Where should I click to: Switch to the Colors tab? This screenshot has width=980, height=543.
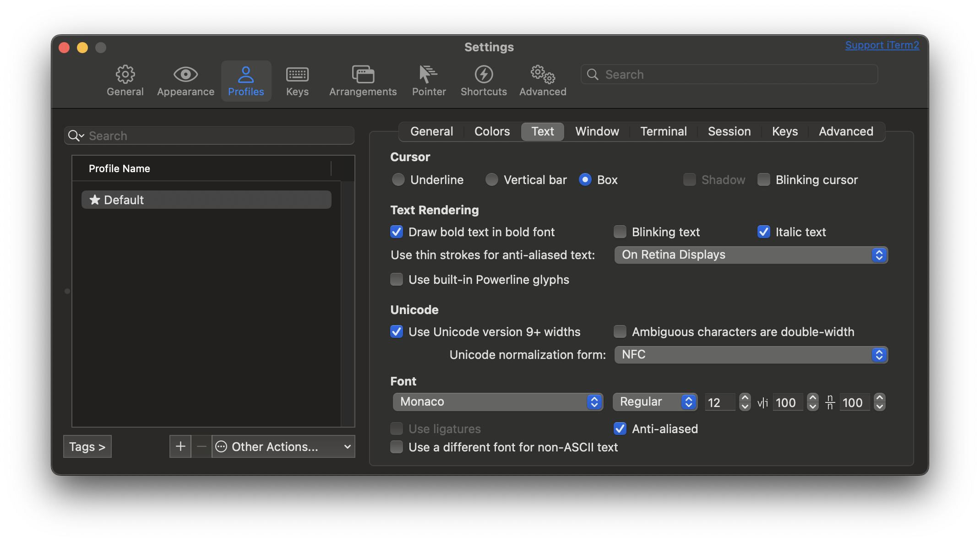pos(491,131)
